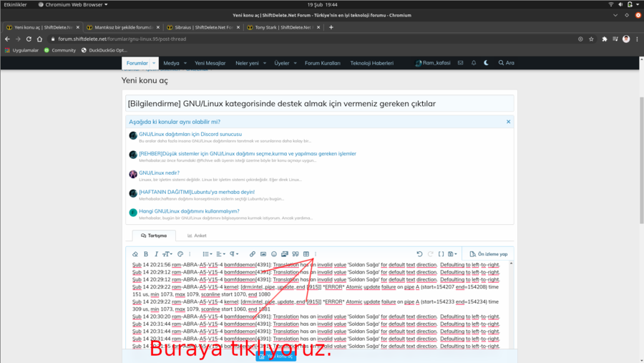
Task: Open the Ram_kafasi user profile link
Action: [433, 63]
